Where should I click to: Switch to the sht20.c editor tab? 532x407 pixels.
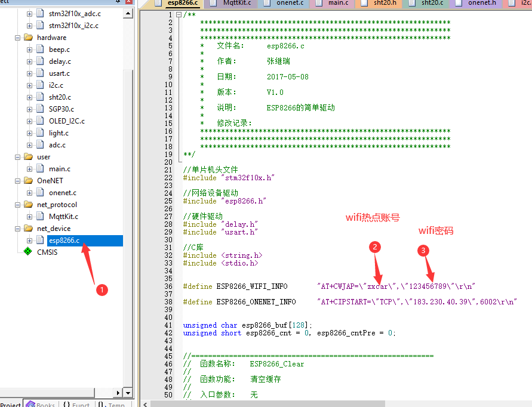[x=427, y=4]
